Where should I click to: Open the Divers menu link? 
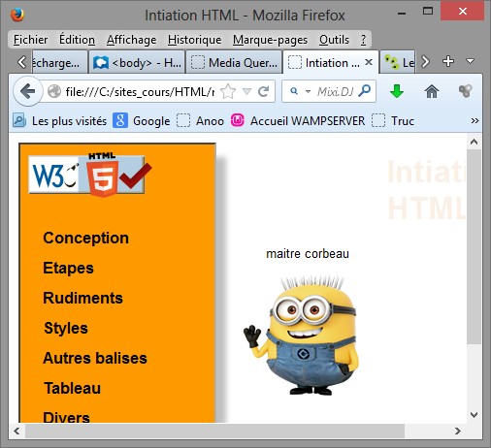pyautogui.click(x=66, y=417)
